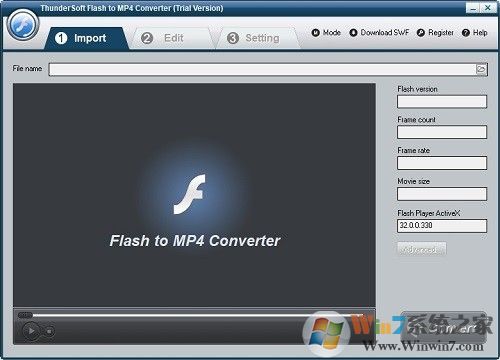The width and height of the screenshot is (500, 360).
Task: Open the Register option
Action: (435, 33)
